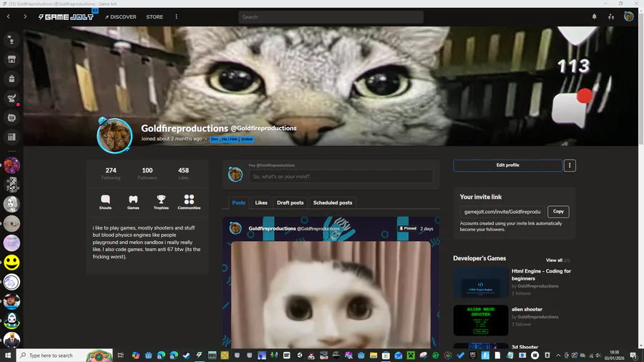644x362 pixels.
Task: Open the Alien Wave Shooter thumbnail
Action: 481,320
